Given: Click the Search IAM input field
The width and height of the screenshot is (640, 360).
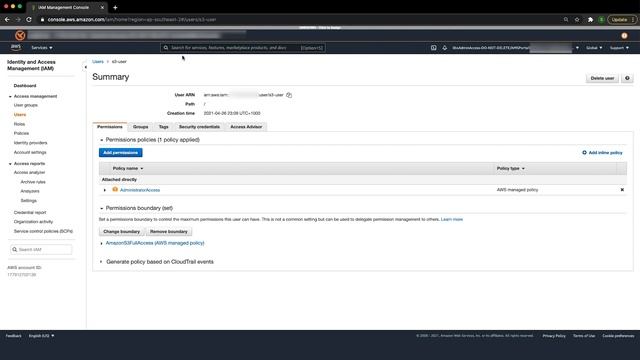Looking at the screenshot, I should click(41, 249).
